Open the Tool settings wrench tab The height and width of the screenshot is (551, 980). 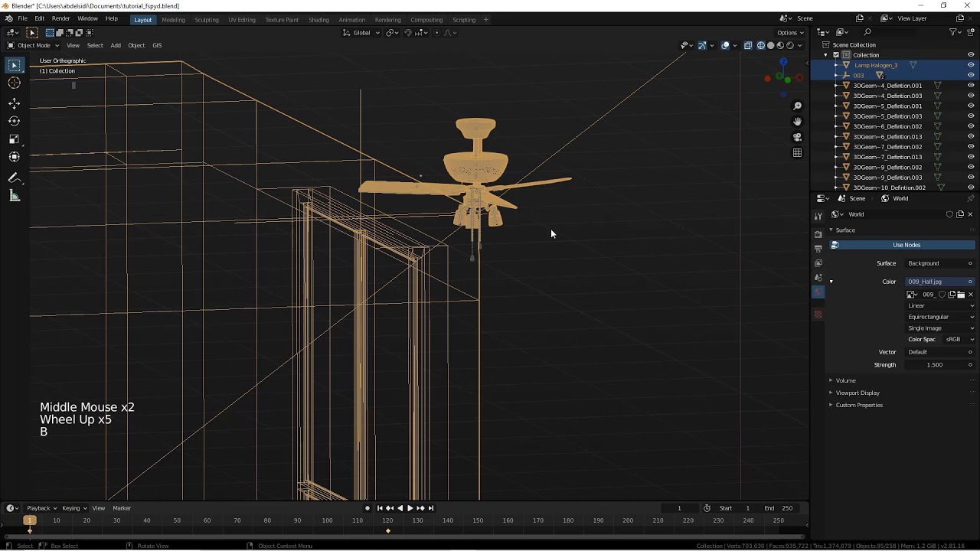pyautogui.click(x=818, y=216)
